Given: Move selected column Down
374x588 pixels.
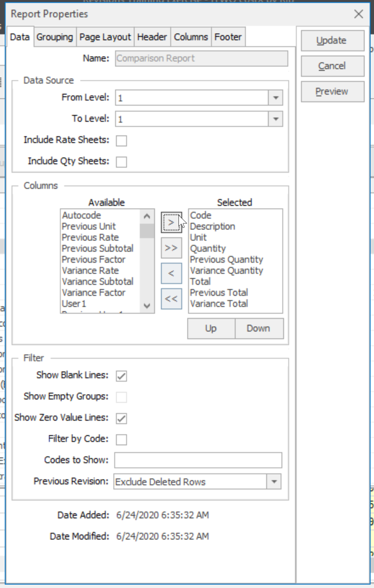Looking at the screenshot, I should pyautogui.click(x=259, y=328).
